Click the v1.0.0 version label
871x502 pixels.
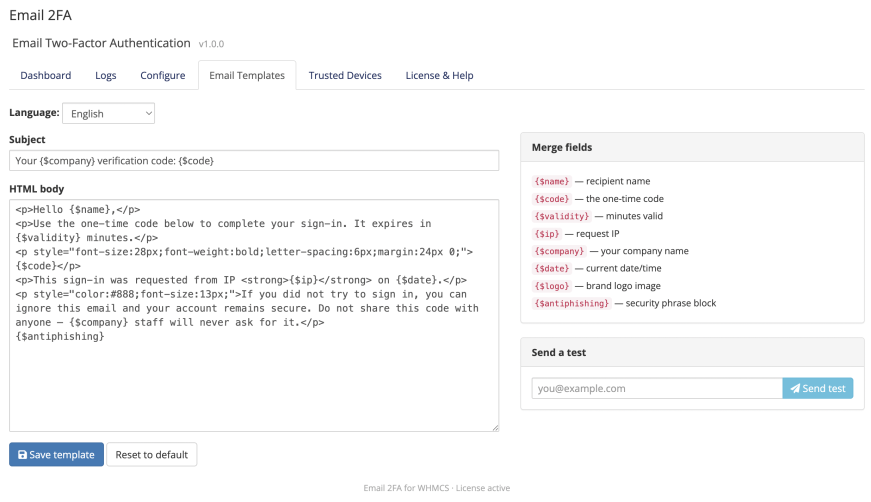pos(211,44)
